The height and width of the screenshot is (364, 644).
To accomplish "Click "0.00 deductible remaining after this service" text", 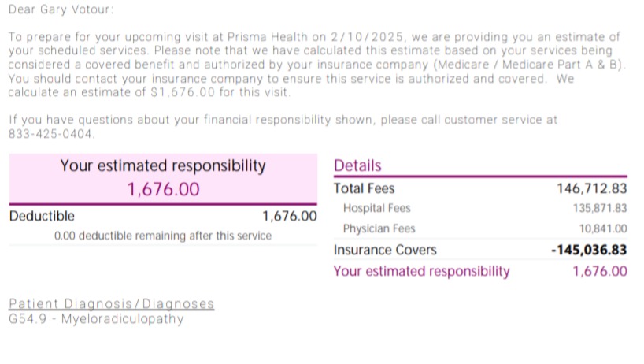I will [163, 236].
